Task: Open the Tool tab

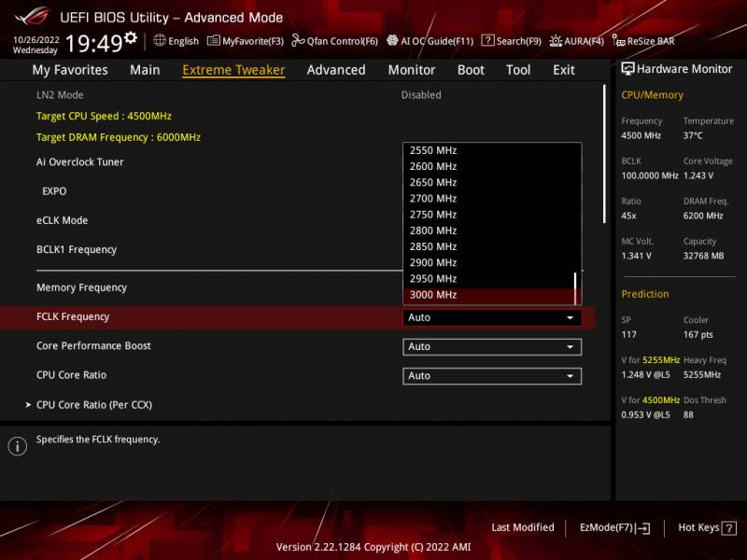Action: point(518,70)
